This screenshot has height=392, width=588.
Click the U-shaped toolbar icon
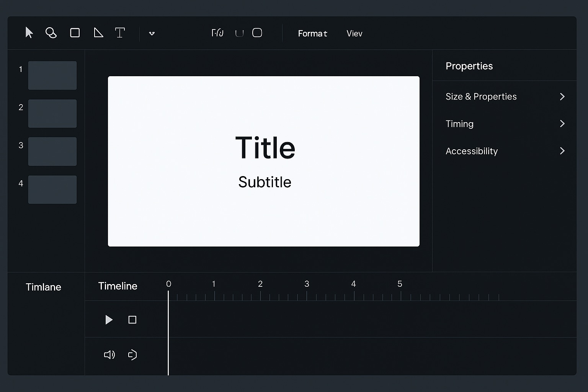point(239,34)
